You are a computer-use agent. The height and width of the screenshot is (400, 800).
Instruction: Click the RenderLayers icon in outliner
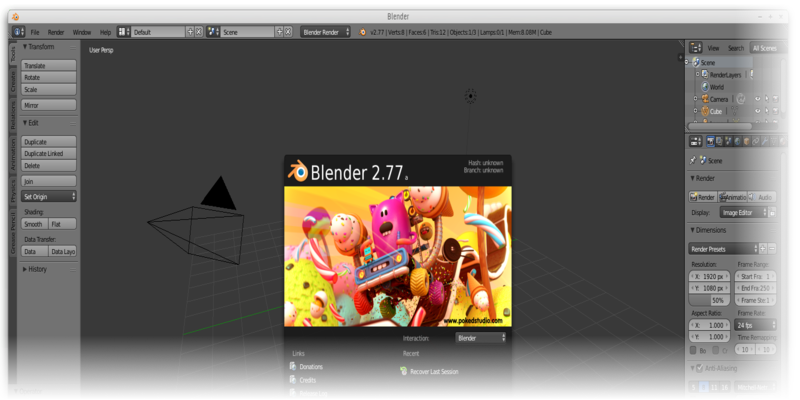pyautogui.click(x=705, y=74)
